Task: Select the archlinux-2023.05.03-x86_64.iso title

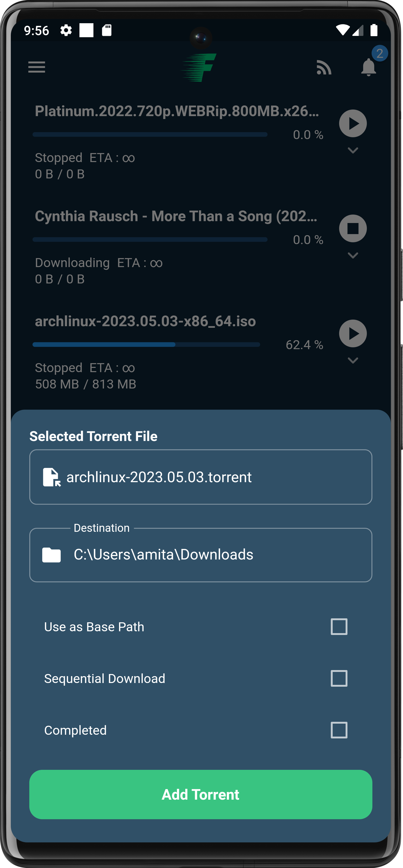Action: tap(146, 321)
